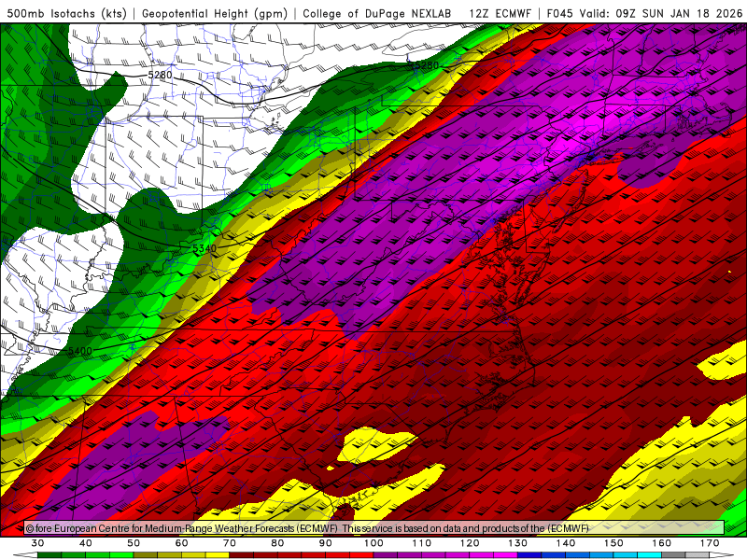Select the dark maroon swatch just after 70

click(242, 555)
